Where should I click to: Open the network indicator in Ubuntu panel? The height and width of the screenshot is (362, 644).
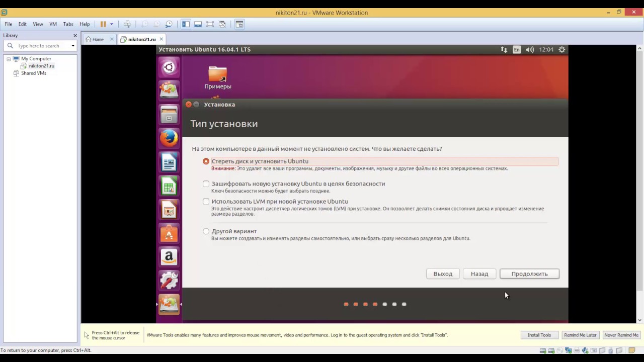[x=504, y=49]
